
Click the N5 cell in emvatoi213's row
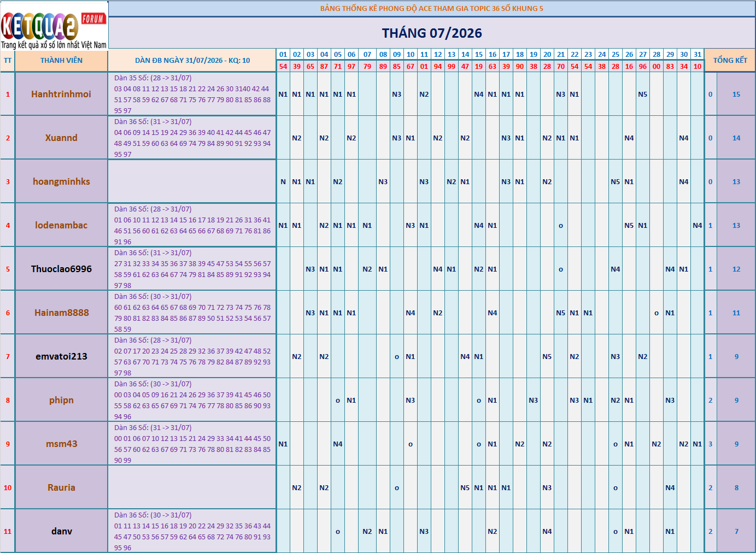pyautogui.click(x=547, y=356)
